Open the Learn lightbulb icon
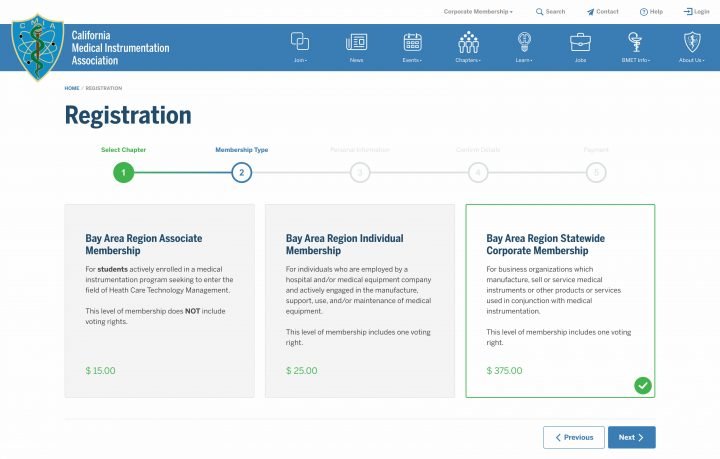This screenshot has height=459, width=720. tap(524, 42)
